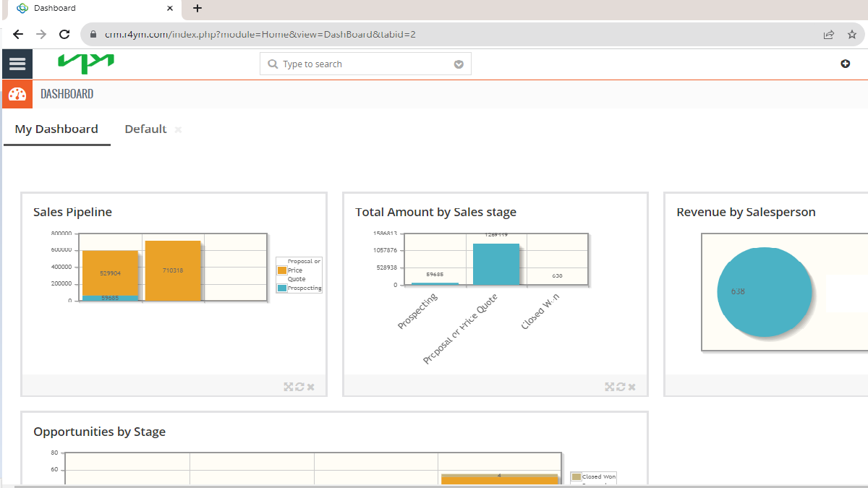Click the quick create plus icon
Screen dimensions: 868x488
click(845, 64)
